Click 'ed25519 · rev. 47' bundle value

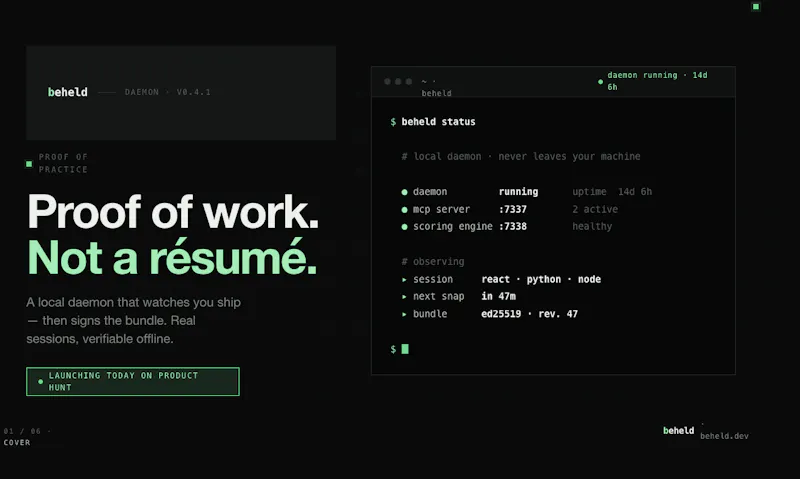pyautogui.click(x=530, y=314)
